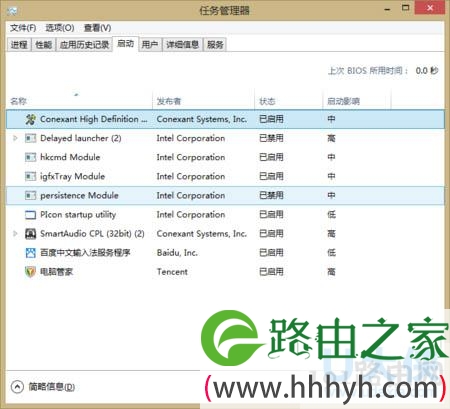Open the 服务 tab
Viewport: 450px width, 409px height.
coord(215,45)
